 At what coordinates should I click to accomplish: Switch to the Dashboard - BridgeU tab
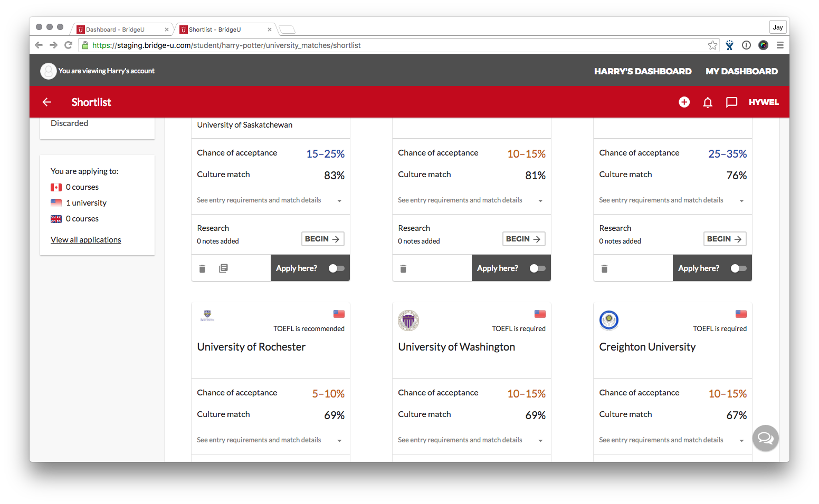click(121, 30)
